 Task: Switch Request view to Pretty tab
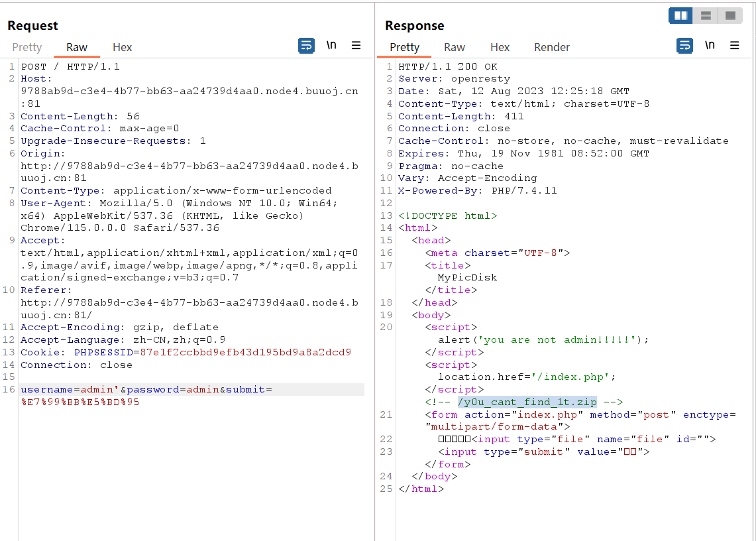[27, 47]
